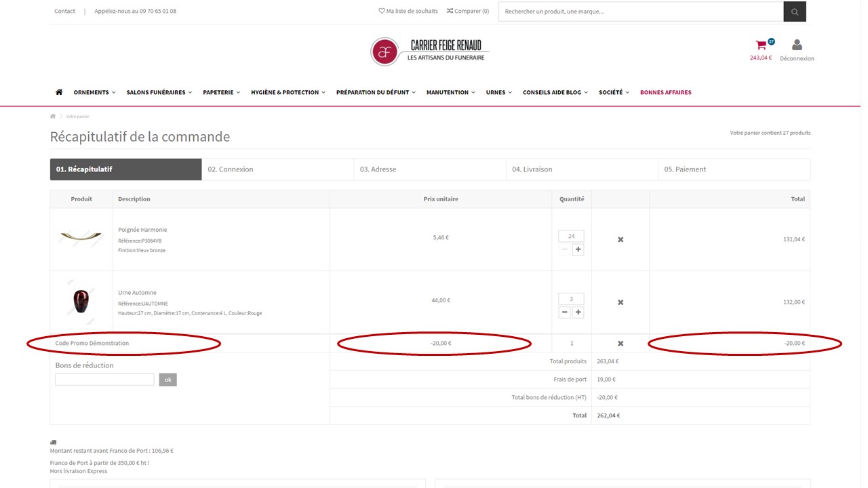Open the Comparer (0) link
This screenshot has height=488, width=868.
[467, 11]
